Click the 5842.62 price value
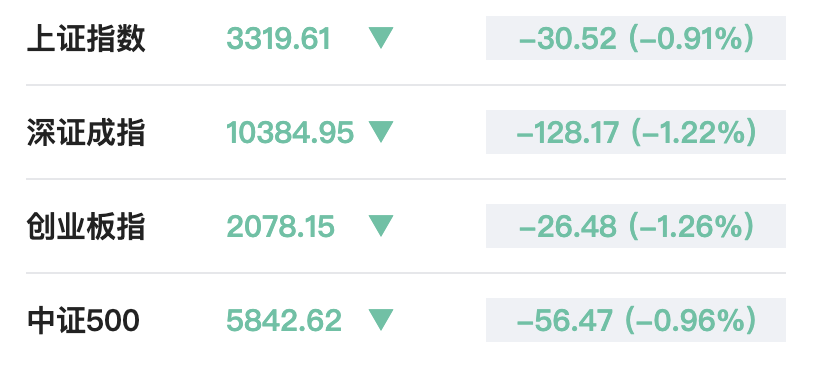Image resolution: width=814 pixels, height=376 pixels. [284, 320]
